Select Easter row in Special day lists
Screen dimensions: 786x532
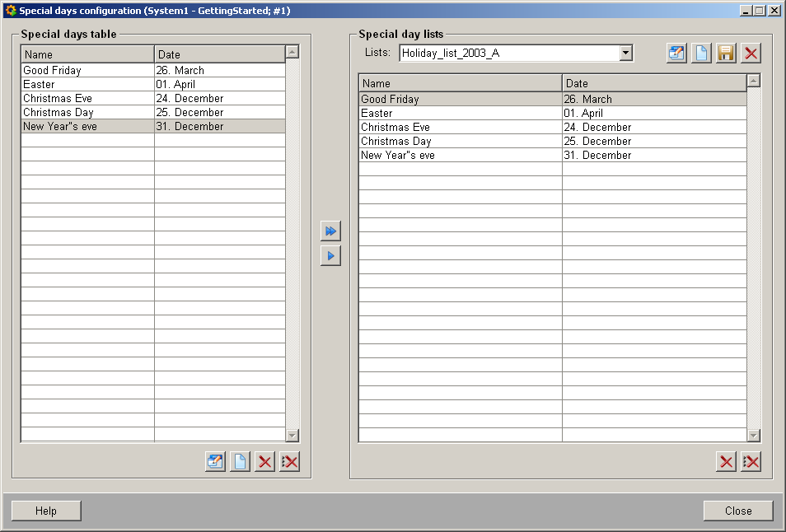tap(460, 114)
